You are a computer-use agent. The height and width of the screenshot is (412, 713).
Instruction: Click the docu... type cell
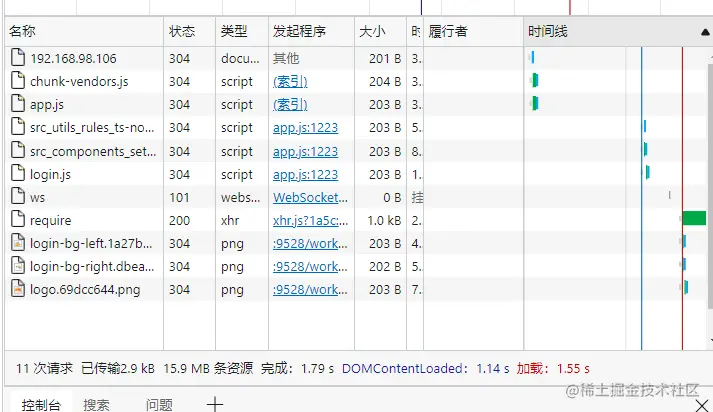tap(240, 59)
